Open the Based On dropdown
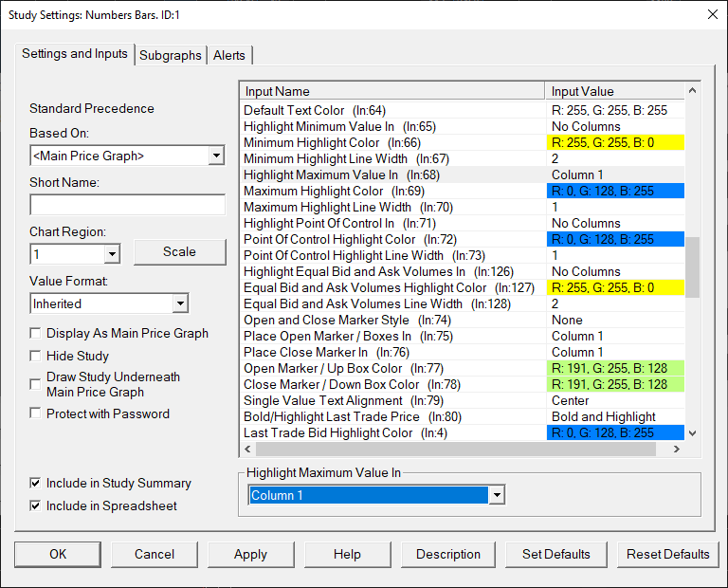The image size is (728, 588). pyautogui.click(x=216, y=156)
